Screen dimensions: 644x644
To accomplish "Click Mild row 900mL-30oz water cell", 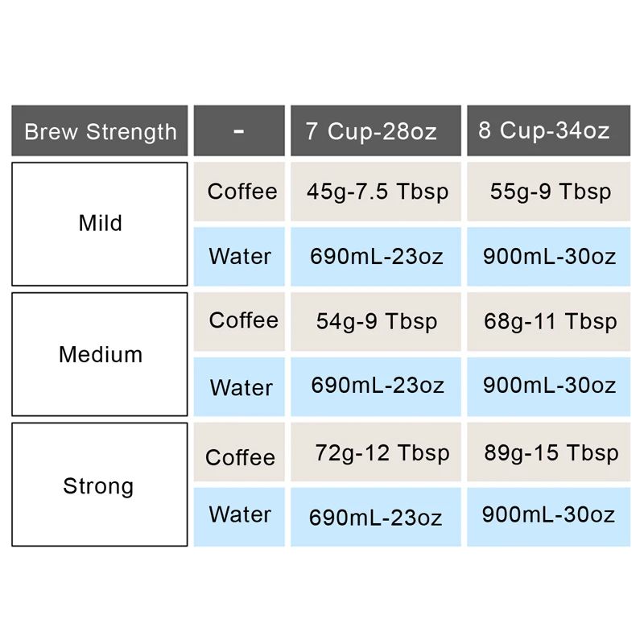I will [548, 256].
